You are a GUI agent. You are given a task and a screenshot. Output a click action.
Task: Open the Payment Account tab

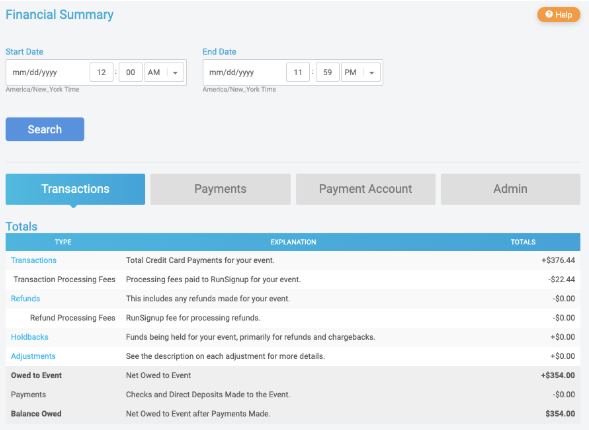(x=365, y=189)
